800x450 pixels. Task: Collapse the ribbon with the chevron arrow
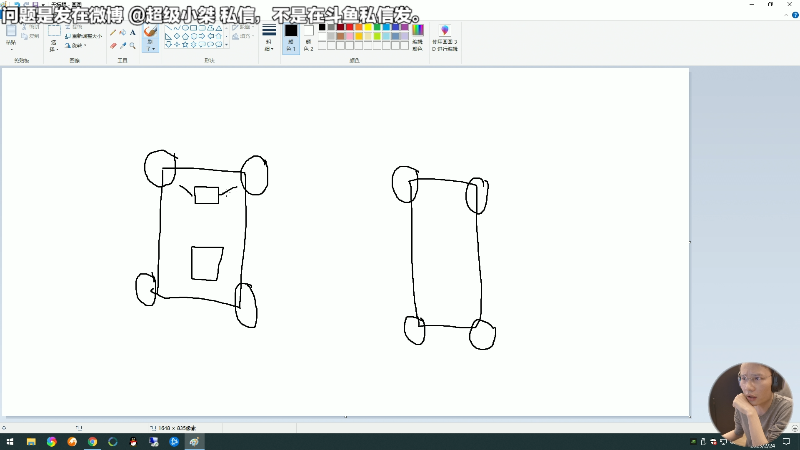click(786, 15)
